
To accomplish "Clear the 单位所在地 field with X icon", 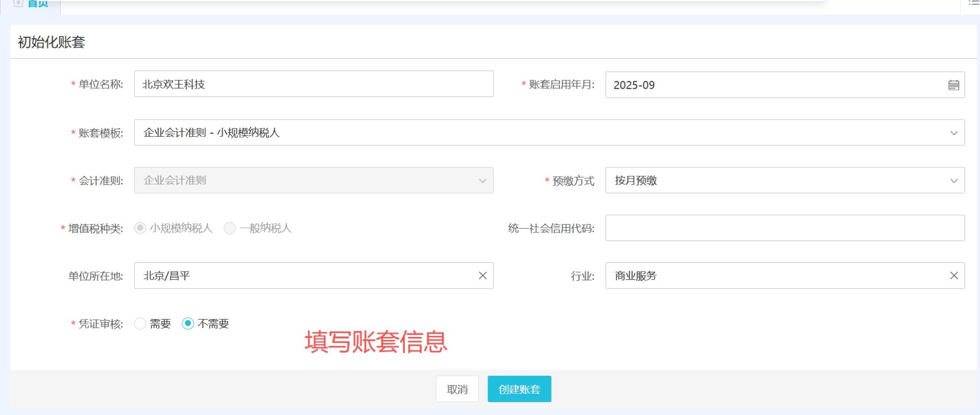I will 482,276.
